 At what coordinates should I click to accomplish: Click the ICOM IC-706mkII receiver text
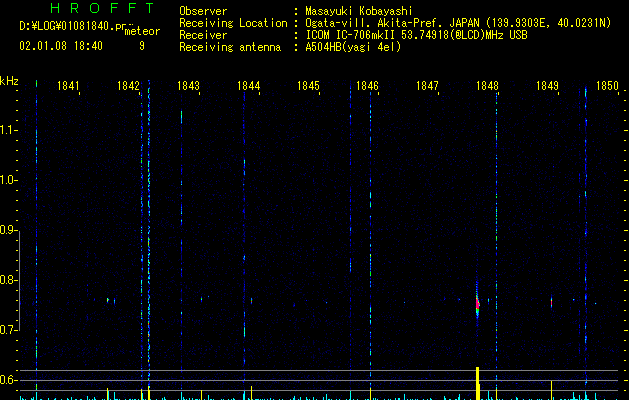pyautogui.click(x=416, y=35)
